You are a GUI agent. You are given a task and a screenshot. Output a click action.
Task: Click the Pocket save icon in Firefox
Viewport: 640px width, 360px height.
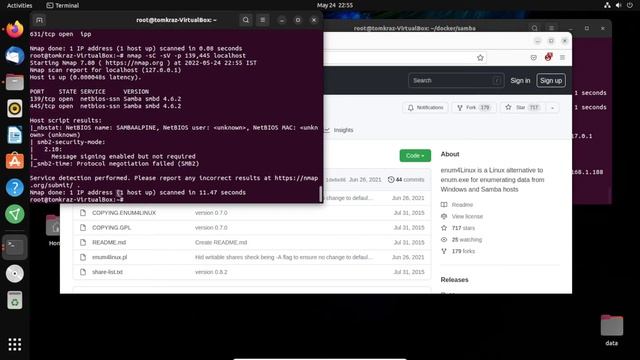tap(533, 58)
